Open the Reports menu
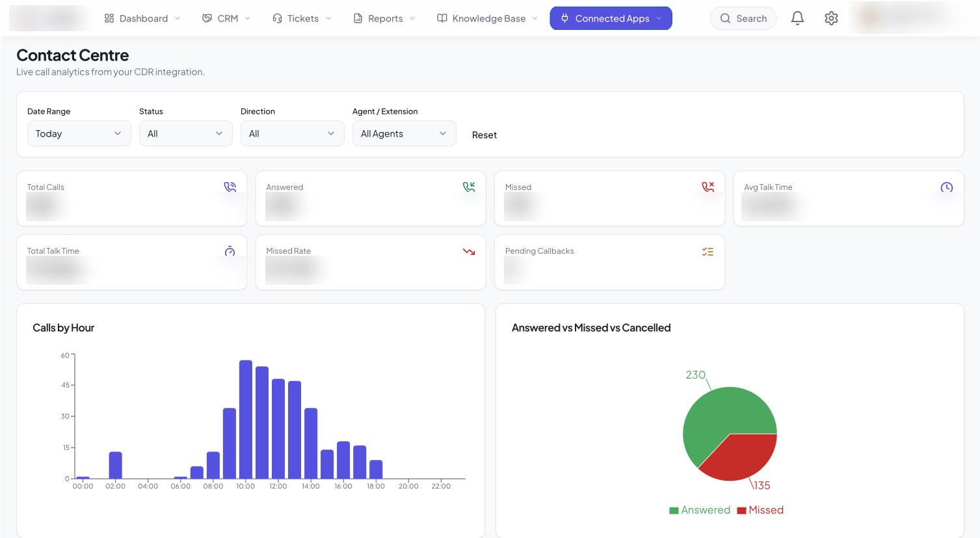 tap(384, 18)
